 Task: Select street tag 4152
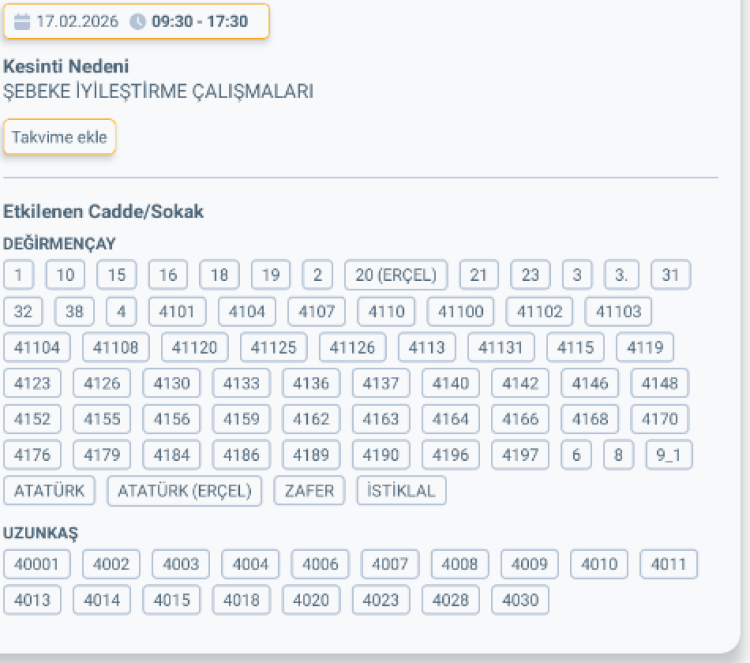pyautogui.click(x=32, y=419)
